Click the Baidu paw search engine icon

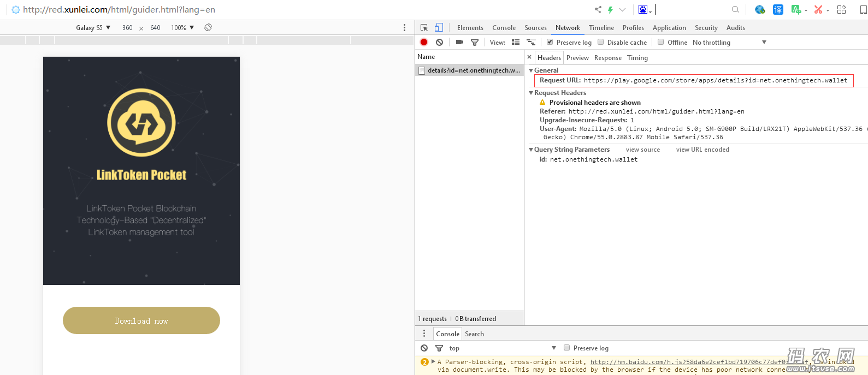[643, 9]
